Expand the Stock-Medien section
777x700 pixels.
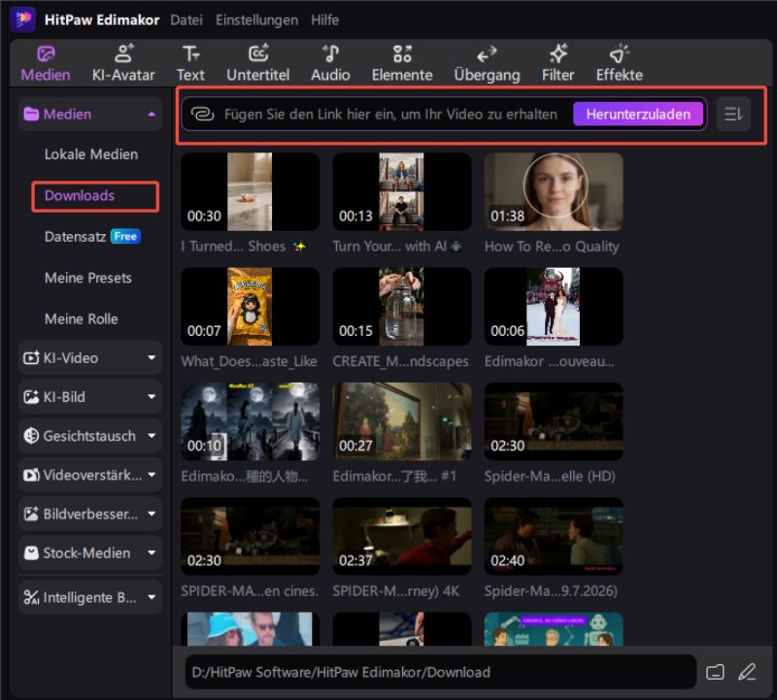(152, 552)
